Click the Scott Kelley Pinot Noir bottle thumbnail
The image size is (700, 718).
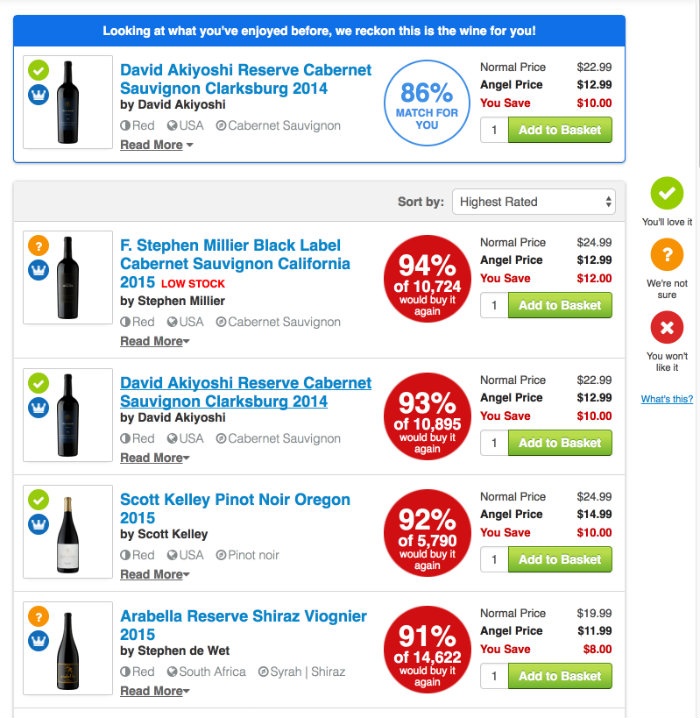tap(68, 532)
